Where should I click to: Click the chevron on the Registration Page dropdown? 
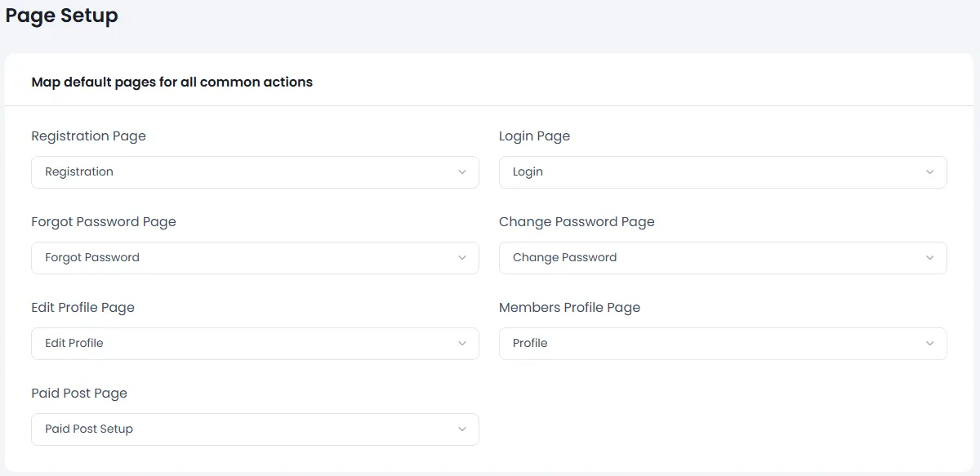pyautogui.click(x=463, y=171)
